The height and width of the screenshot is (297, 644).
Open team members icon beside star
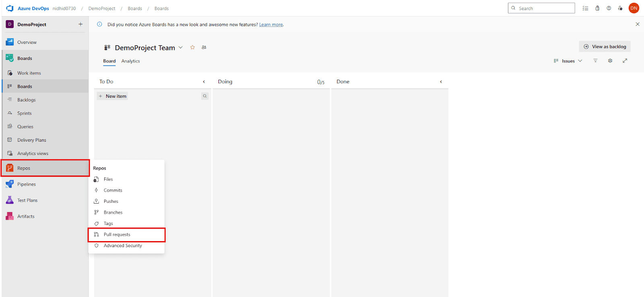204,47
